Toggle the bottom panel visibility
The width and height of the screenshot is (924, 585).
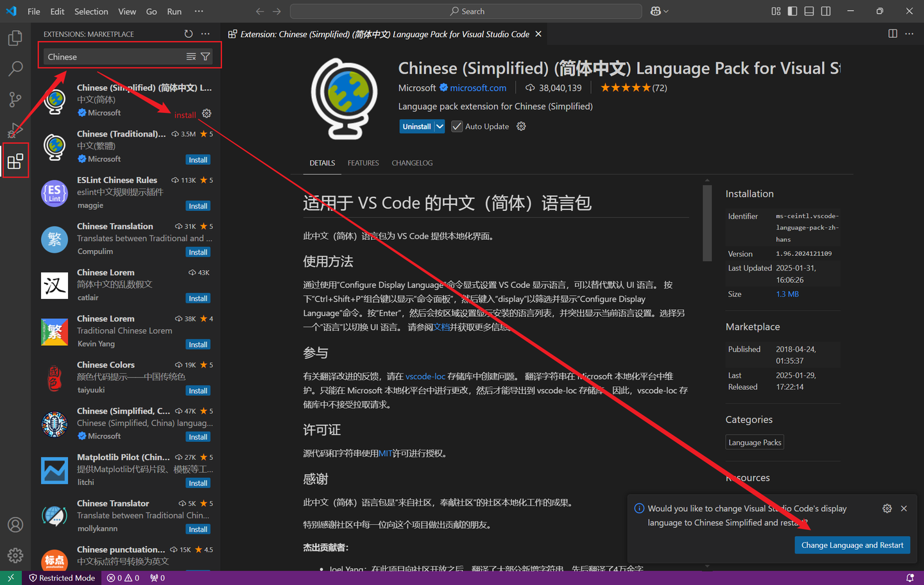pyautogui.click(x=809, y=12)
